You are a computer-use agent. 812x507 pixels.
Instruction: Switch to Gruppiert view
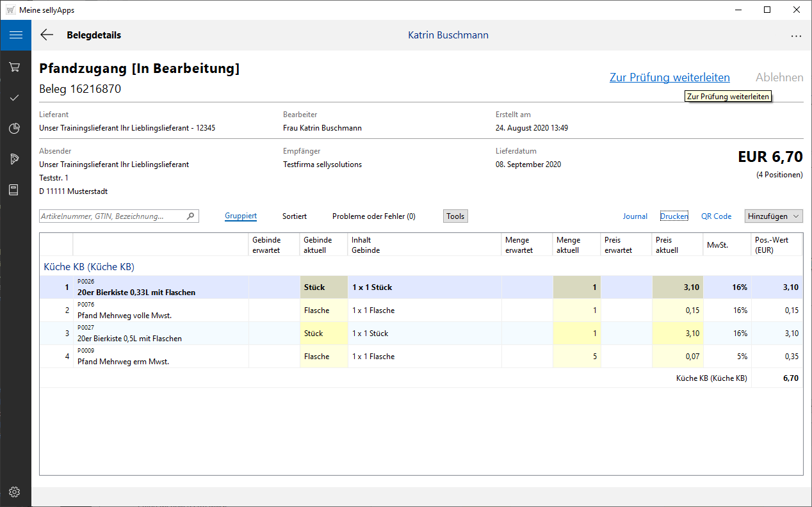241,216
